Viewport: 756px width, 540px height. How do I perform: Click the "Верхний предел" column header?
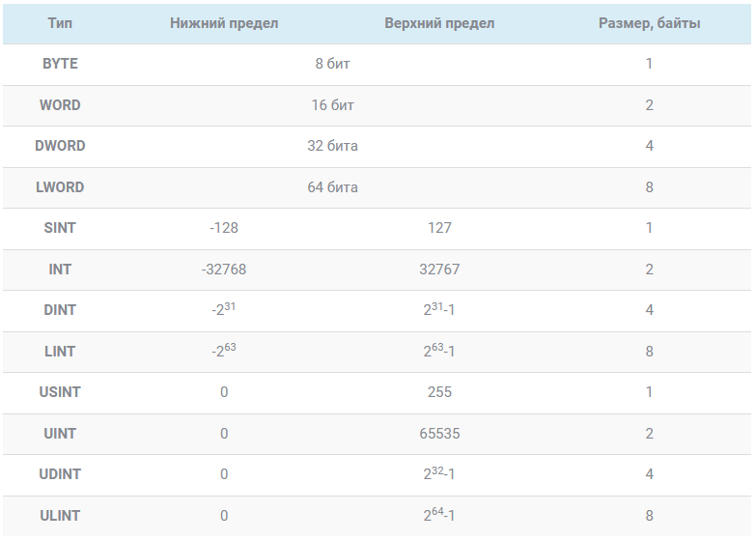click(439, 23)
